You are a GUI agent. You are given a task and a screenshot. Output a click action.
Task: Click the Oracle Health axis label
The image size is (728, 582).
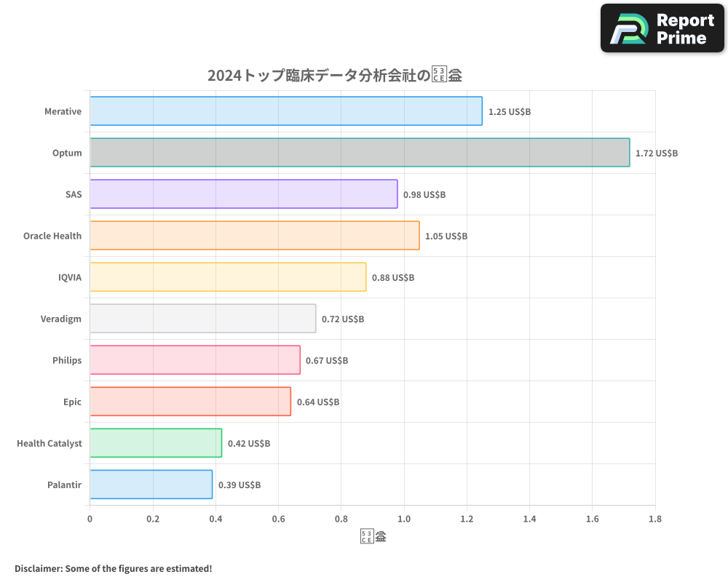click(52, 236)
